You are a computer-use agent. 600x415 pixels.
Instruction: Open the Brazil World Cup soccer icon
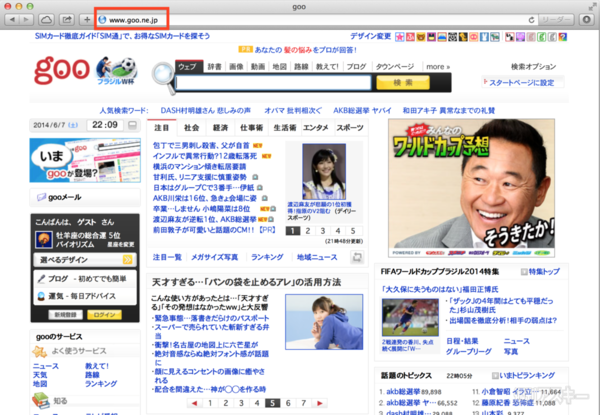[116, 70]
